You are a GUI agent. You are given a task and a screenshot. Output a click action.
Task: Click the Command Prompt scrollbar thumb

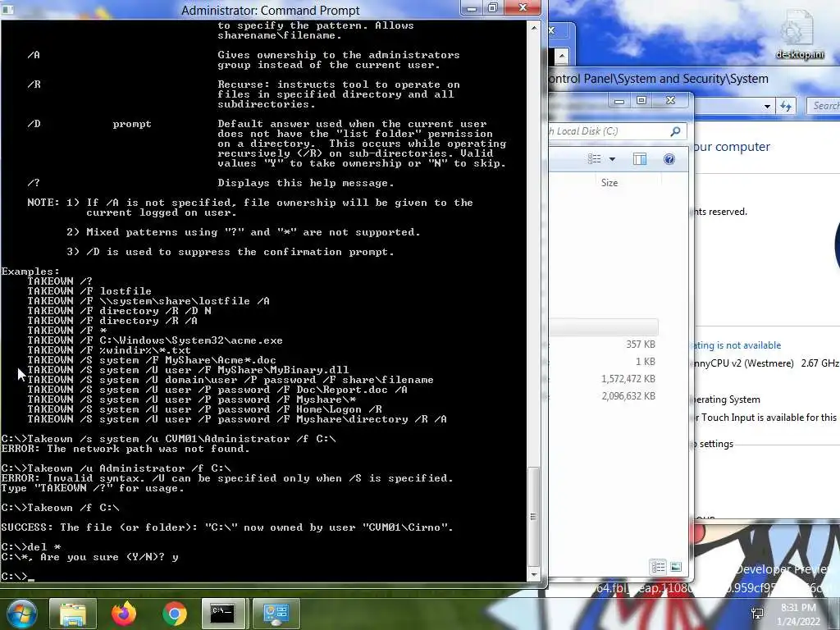click(x=534, y=517)
